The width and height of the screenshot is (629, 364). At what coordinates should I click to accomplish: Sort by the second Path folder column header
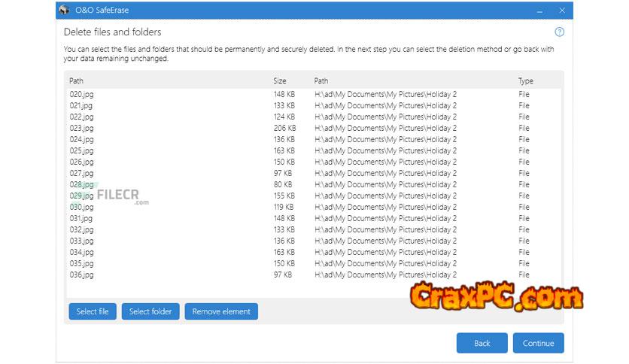click(x=321, y=81)
